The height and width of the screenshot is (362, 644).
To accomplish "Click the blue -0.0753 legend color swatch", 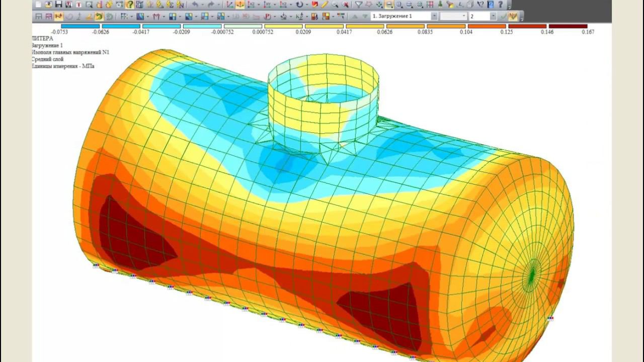I will point(80,26).
